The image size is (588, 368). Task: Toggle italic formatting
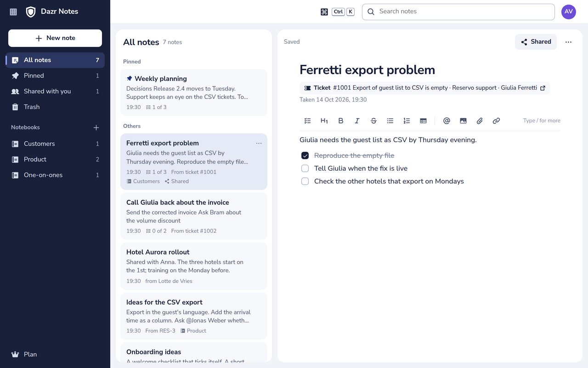(357, 121)
